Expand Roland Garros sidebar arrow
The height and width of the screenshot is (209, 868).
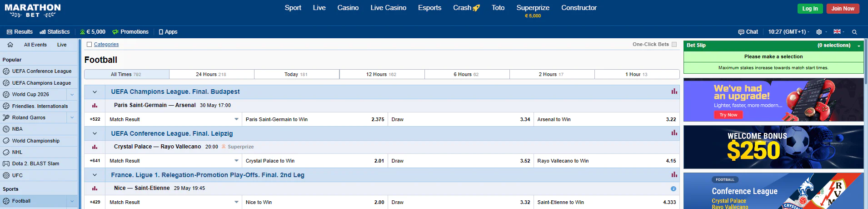(x=72, y=117)
